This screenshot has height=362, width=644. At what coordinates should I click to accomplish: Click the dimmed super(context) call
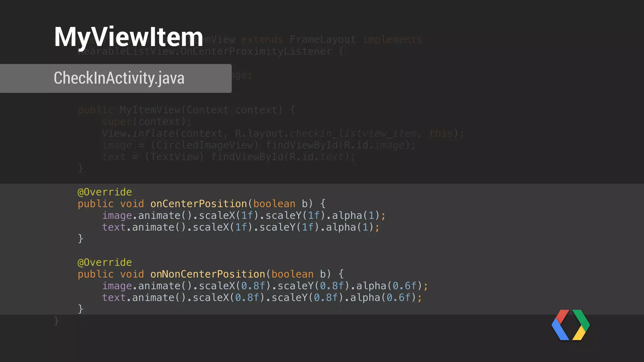[147, 122]
